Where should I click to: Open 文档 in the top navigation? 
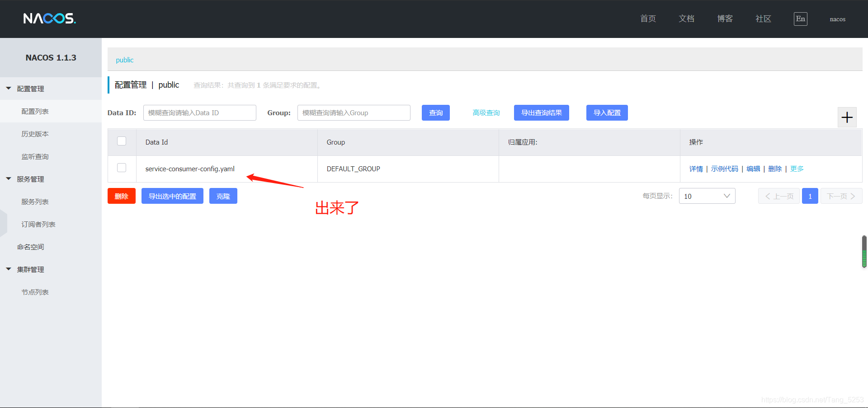[686, 19]
